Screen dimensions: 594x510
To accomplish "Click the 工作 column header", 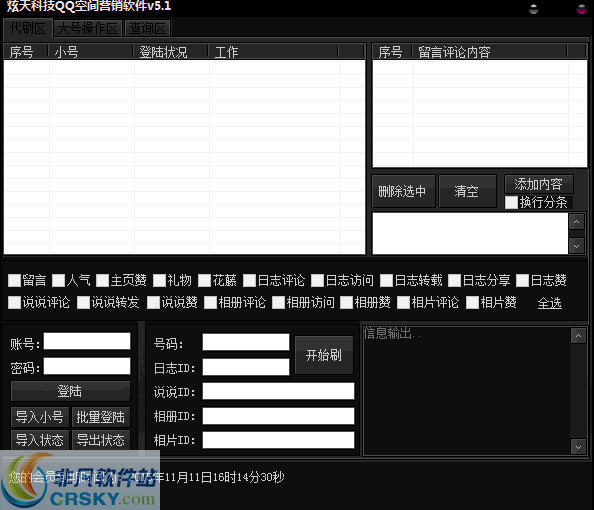I will point(273,52).
